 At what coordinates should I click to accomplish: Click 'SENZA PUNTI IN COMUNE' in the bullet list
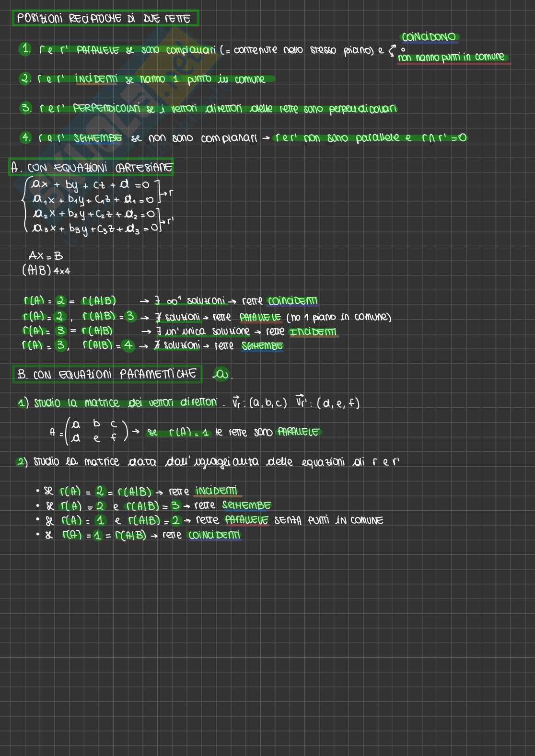coord(329,520)
